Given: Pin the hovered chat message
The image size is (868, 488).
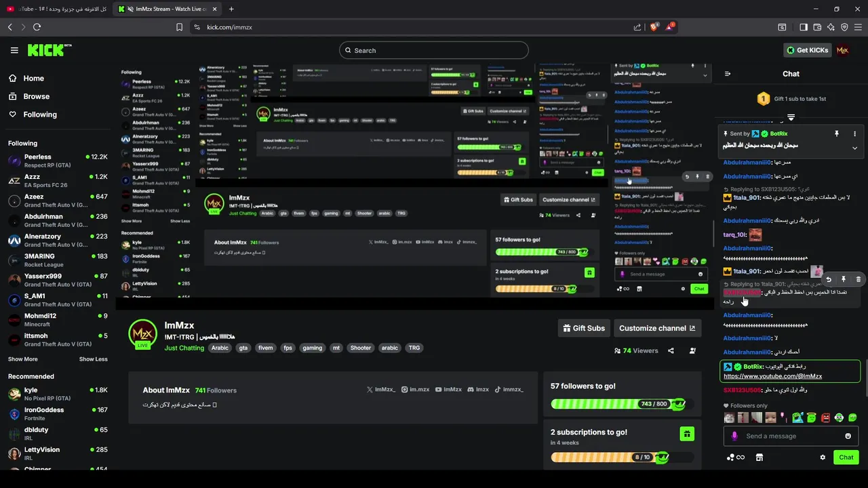Looking at the screenshot, I should (x=844, y=279).
